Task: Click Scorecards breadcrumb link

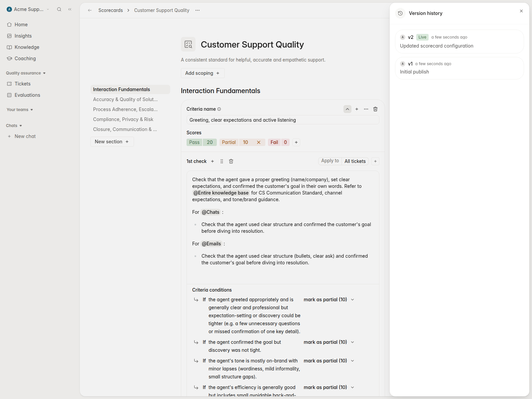Action: pyautogui.click(x=110, y=10)
